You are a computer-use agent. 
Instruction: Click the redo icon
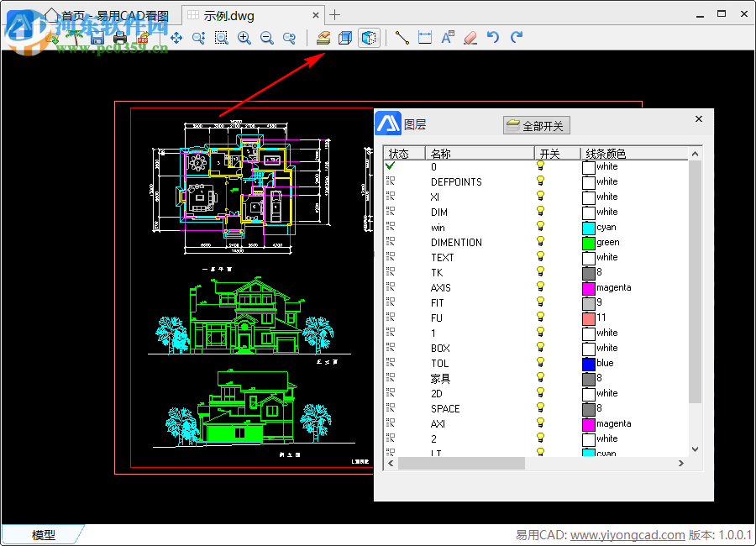point(516,37)
